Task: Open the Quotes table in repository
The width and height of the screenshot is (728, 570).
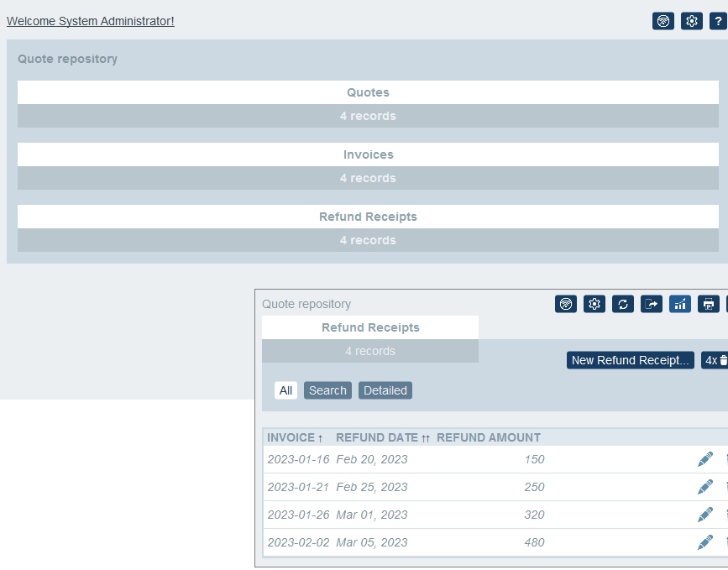Action: (x=368, y=92)
